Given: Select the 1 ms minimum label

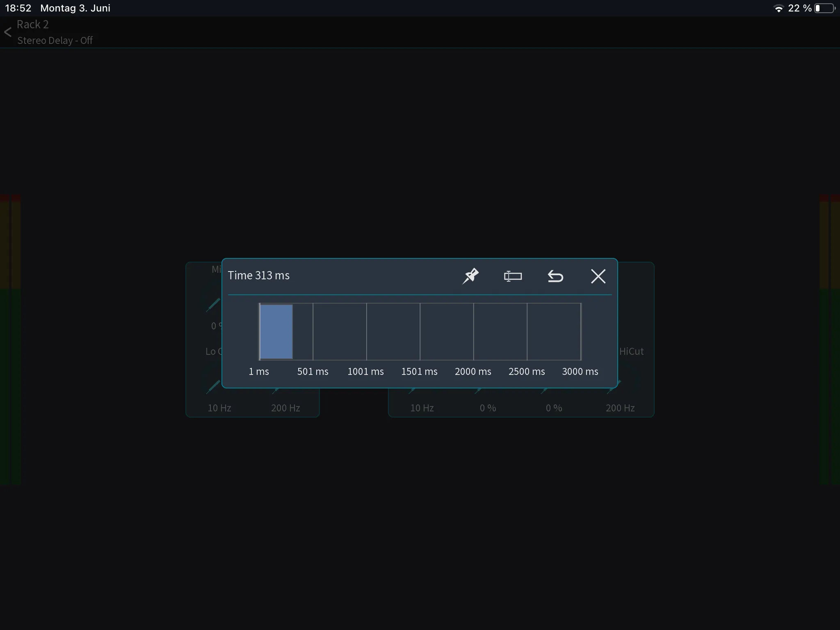Looking at the screenshot, I should pyautogui.click(x=259, y=372).
